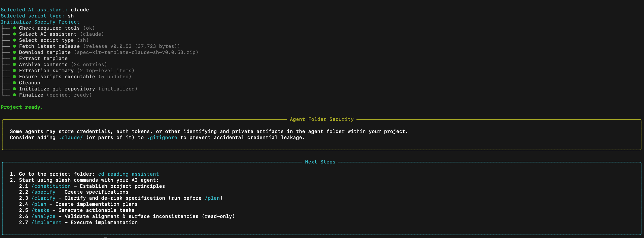Viewport: 644px width, 238px height.
Task: Click the green dot beside Download template
Action: click(14, 52)
